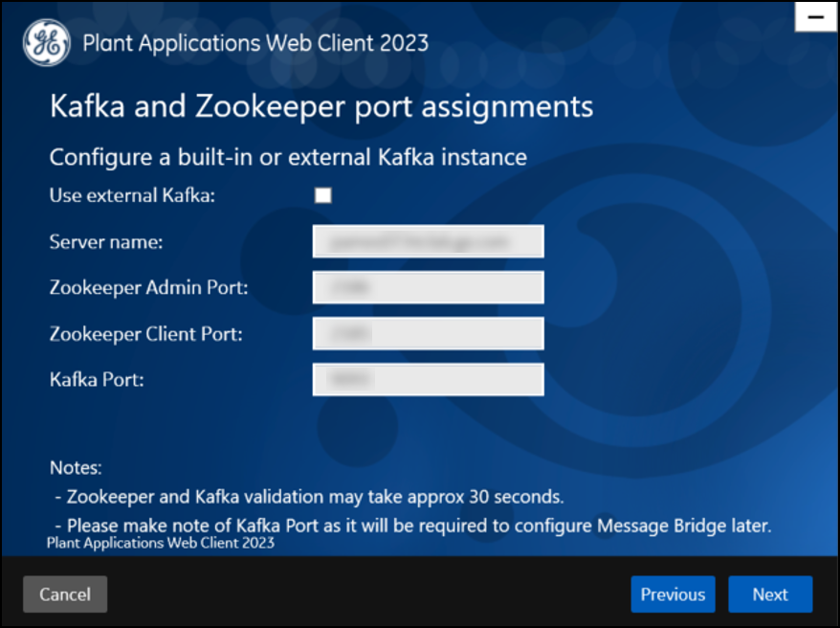The height and width of the screenshot is (628, 840).
Task: Cancel the installation
Action: click(65, 594)
